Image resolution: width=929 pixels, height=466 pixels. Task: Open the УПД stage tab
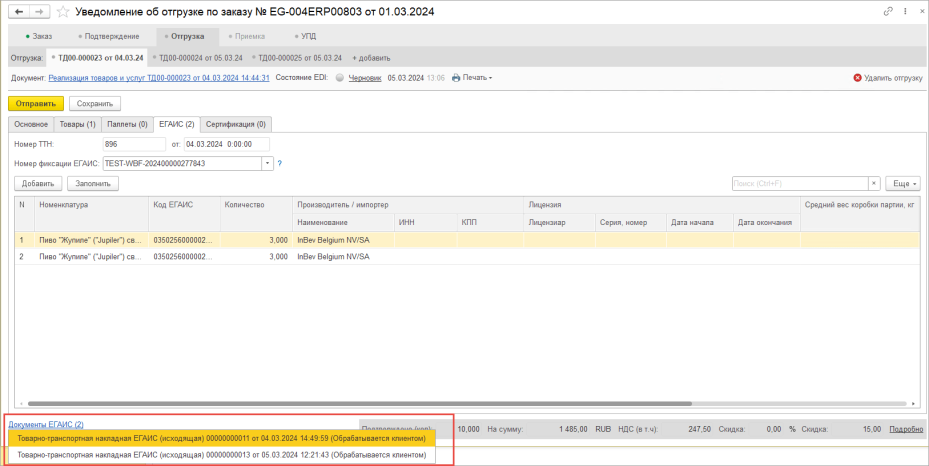pyautogui.click(x=305, y=36)
